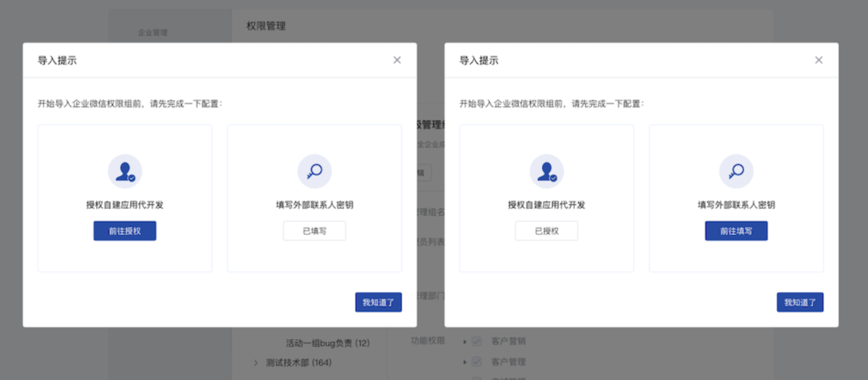Toggle the 客户管理 checkbox in the background page

tap(477, 362)
